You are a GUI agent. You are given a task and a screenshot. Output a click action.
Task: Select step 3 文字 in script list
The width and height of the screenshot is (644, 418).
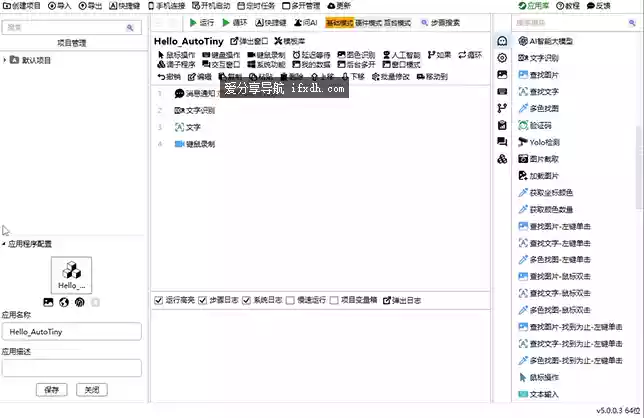(187, 127)
